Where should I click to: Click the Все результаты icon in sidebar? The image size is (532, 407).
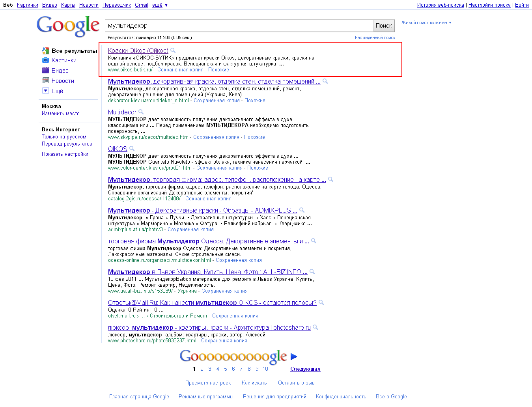[x=45, y=50]
